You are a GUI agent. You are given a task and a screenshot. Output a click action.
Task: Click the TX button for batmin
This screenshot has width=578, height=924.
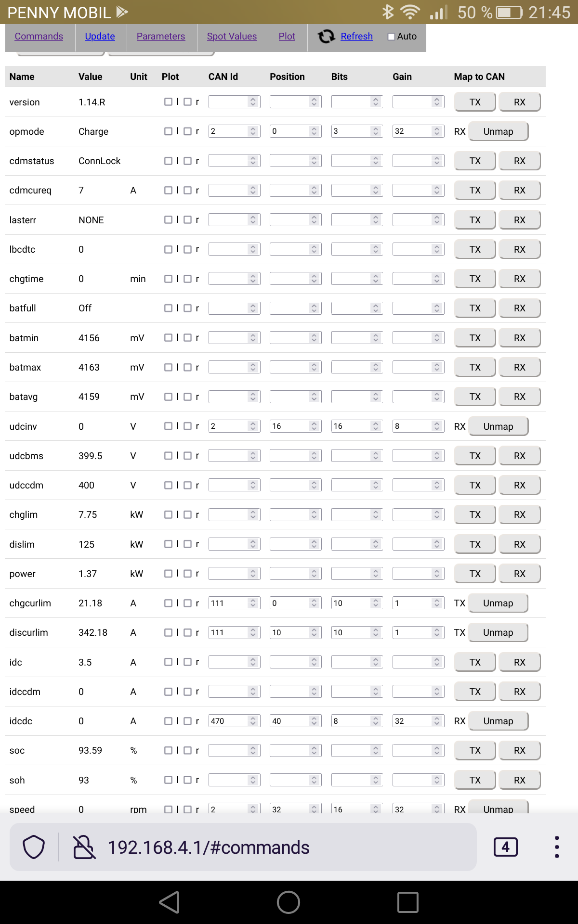coord(475,338)
